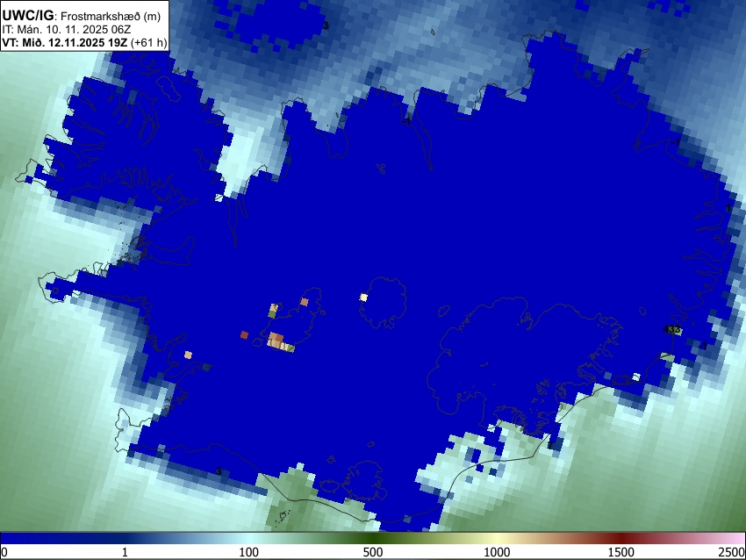Screen dimensions: 746x560
Task: Pick the pale yellow section of the color scale
Action: pyautogui.click(x=497, y=539)
